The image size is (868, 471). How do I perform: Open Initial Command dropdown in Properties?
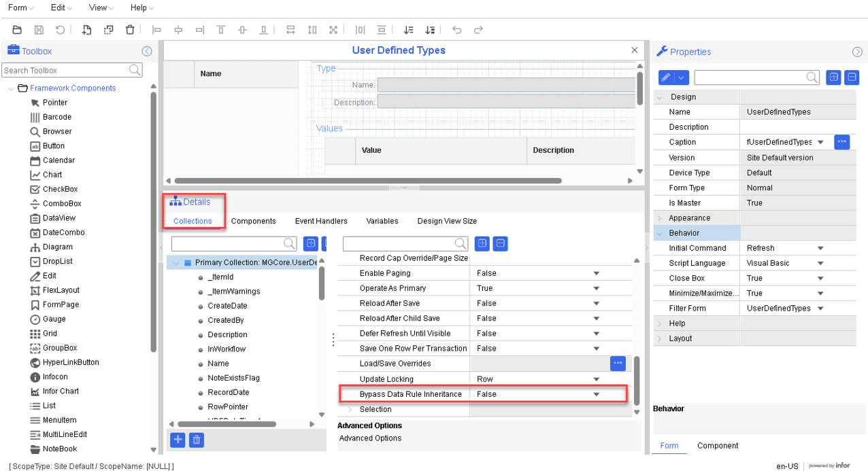820,248
